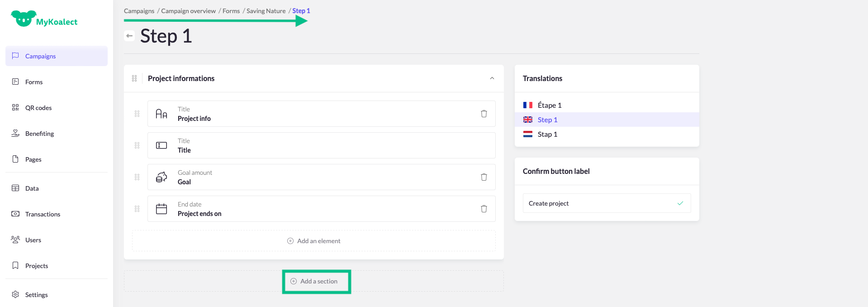
Task: Select the French translation Étape 1
Action: point(549,105)
